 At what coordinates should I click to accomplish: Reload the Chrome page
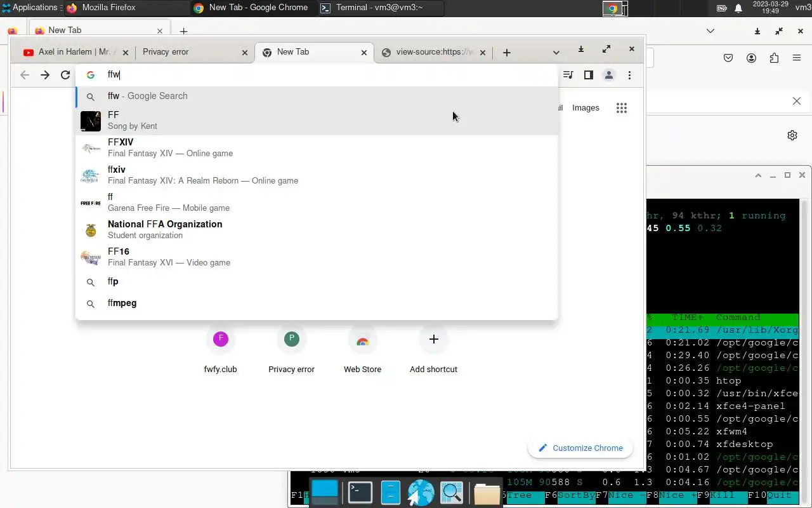(65, 75)
